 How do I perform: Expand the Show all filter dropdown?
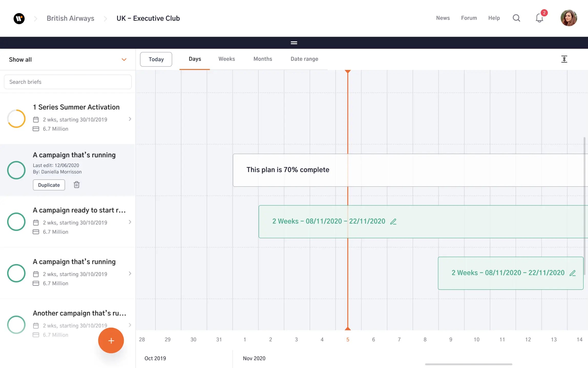[x=124, y=60]
